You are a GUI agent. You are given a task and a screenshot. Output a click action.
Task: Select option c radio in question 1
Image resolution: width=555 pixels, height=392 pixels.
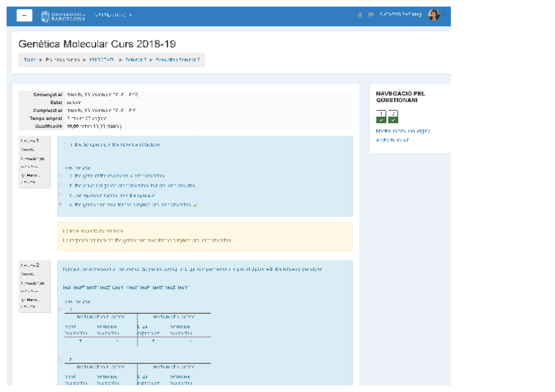click(x=60, y=195)
